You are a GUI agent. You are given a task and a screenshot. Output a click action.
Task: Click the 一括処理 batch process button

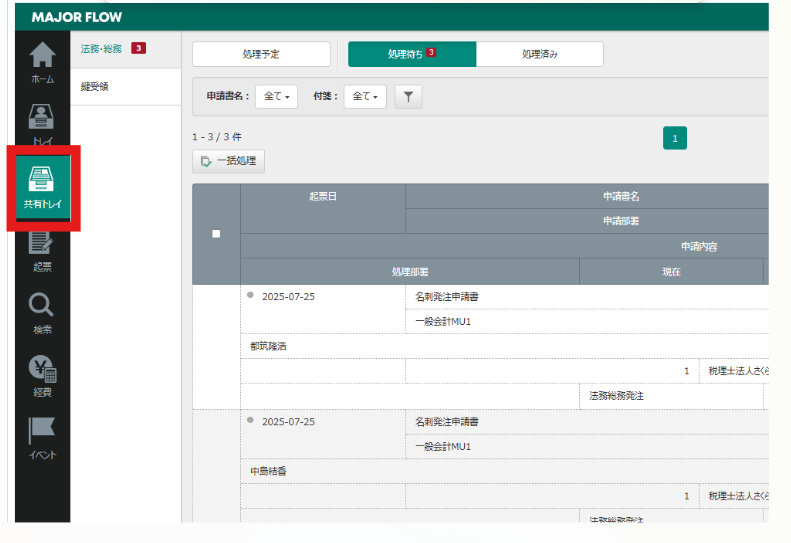[x=229, y=161]
